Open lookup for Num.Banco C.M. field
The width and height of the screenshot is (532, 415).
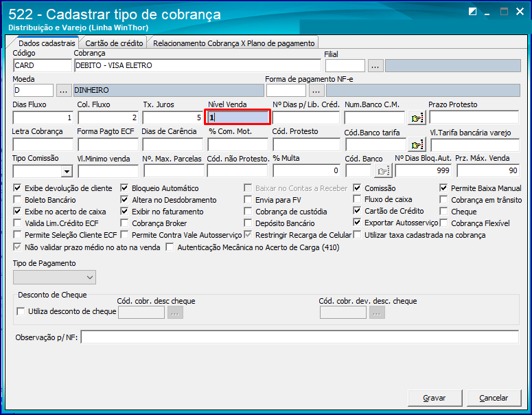(x=417, y=118)
